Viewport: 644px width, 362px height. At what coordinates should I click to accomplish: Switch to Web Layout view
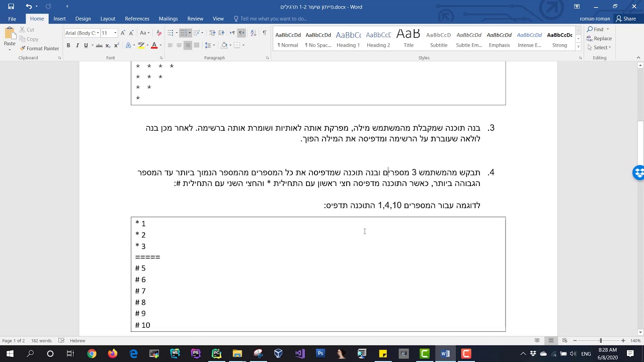[565, 341]
